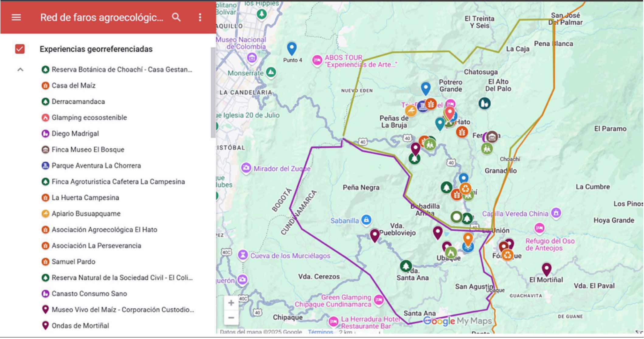This screenshot has width=644, height=339.
Task: Select Ondas de Mortiñal list item
Action: 80,326
